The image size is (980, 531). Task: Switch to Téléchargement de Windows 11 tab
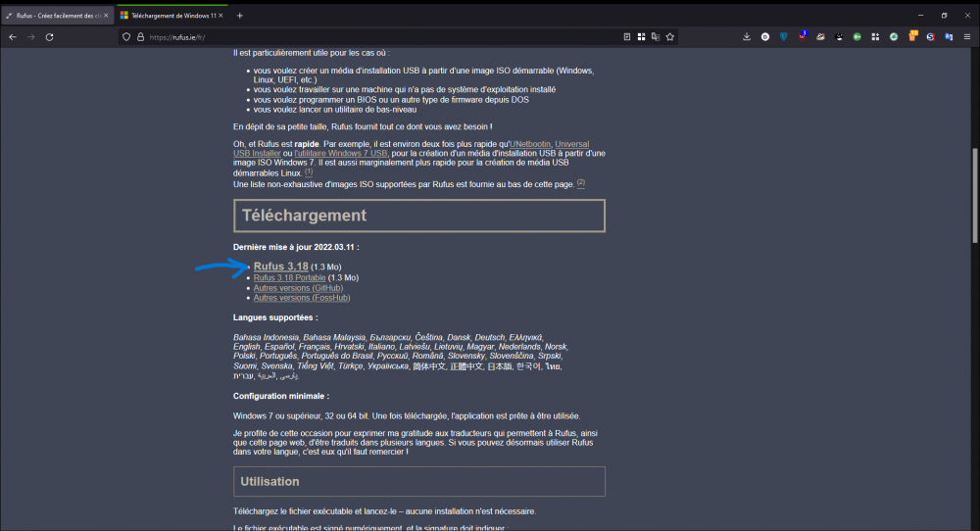coord(171,16)
